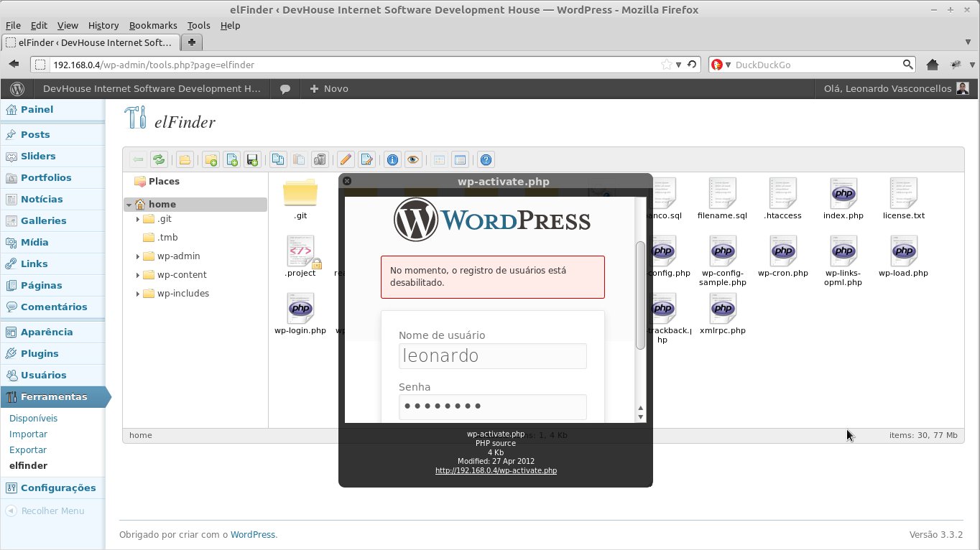980x550 pixels.
Task: Select the wp-links-opml.php file icon
Action: pyautogui.click(x=843, y=251)
